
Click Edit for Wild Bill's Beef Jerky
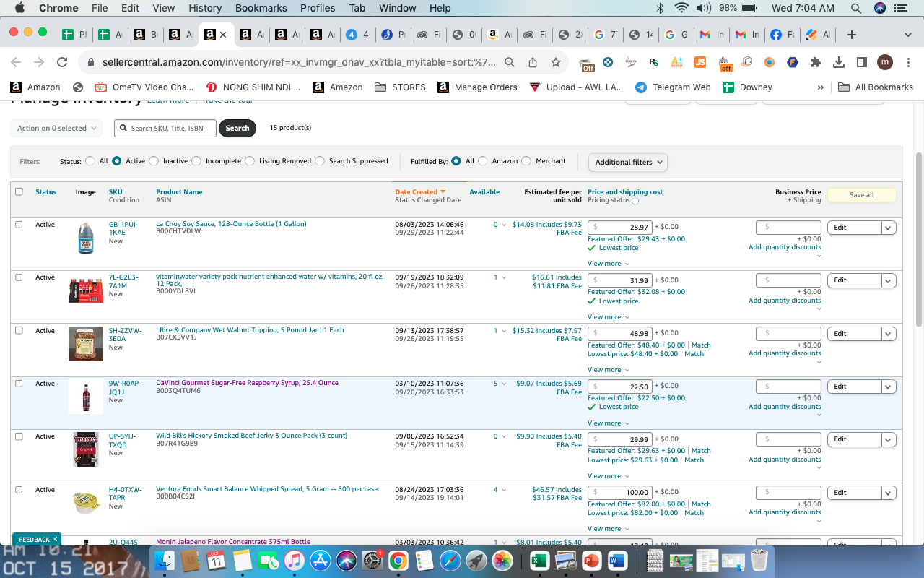tap(855, 439)
